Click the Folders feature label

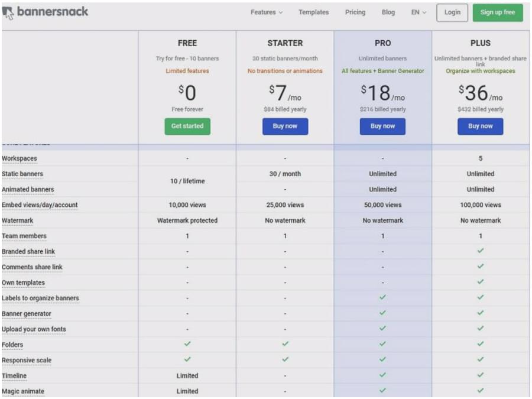coord(12,345)
